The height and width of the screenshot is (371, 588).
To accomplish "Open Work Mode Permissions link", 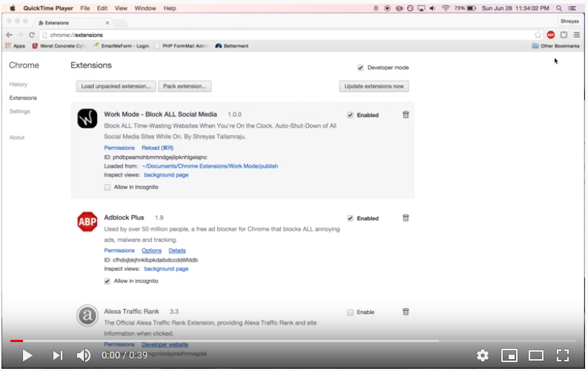I will 119,148.
